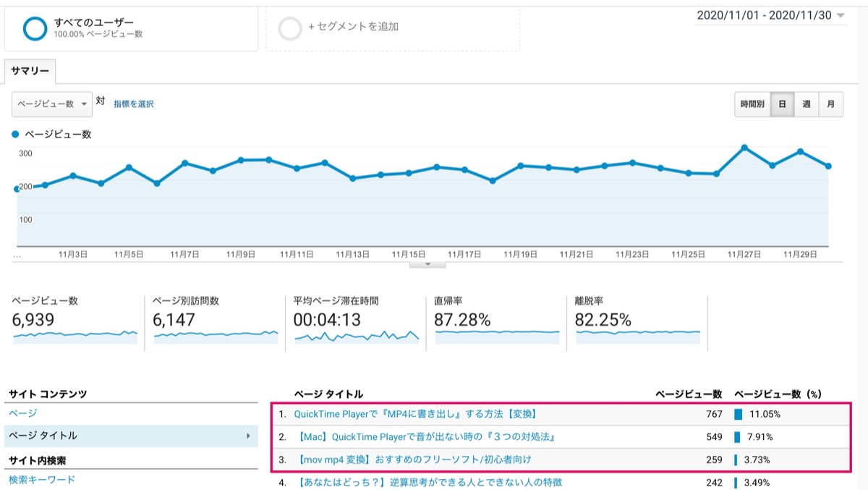The width and height of the screenshot is (868, 490).
Task: Click the 3.49% percentage text
Action: [x=757, y=482]
